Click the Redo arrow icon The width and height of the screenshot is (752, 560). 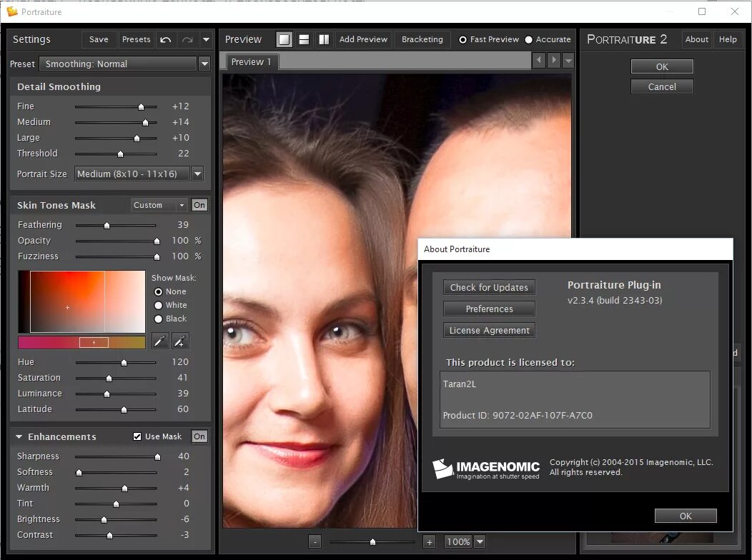coord(187,39)
